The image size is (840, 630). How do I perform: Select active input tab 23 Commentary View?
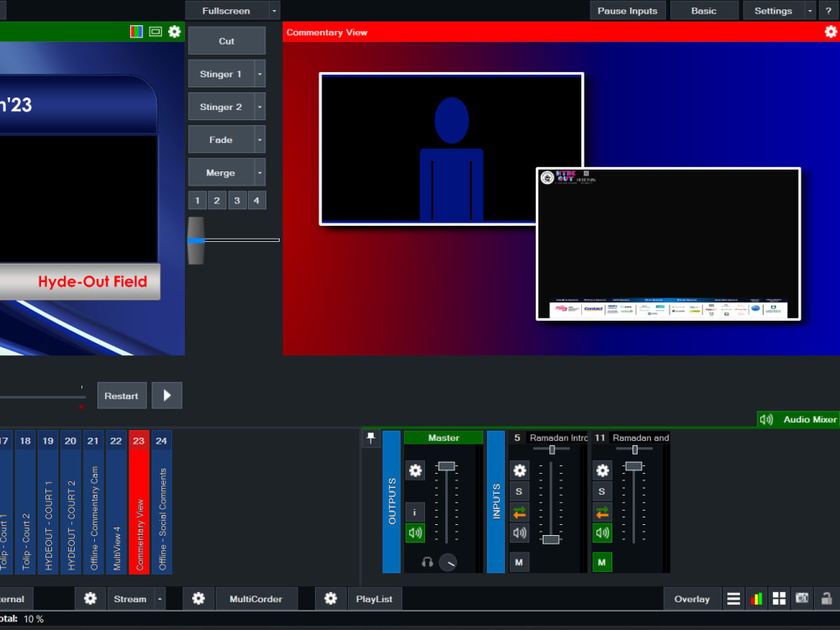click(139, 502)
